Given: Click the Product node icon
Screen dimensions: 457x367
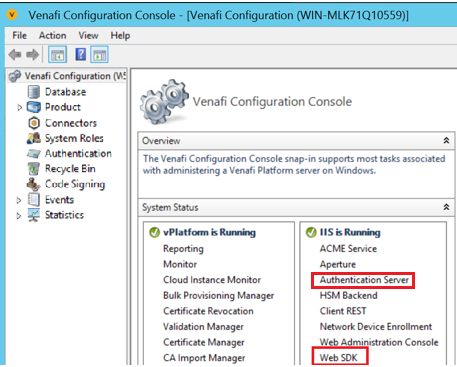Looking at the screenshot, I should [34, 107].
